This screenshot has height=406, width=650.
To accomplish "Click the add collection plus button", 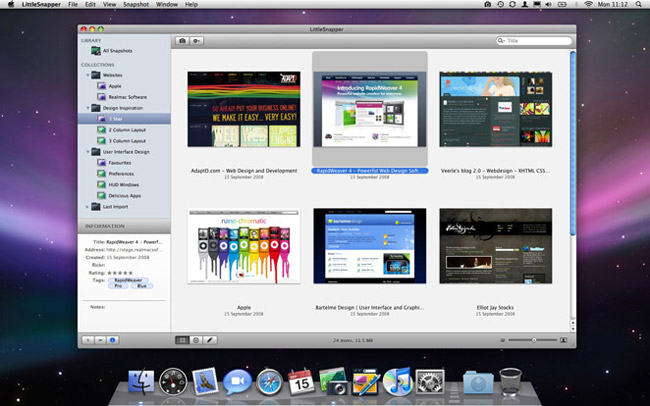I will [87, 340].
